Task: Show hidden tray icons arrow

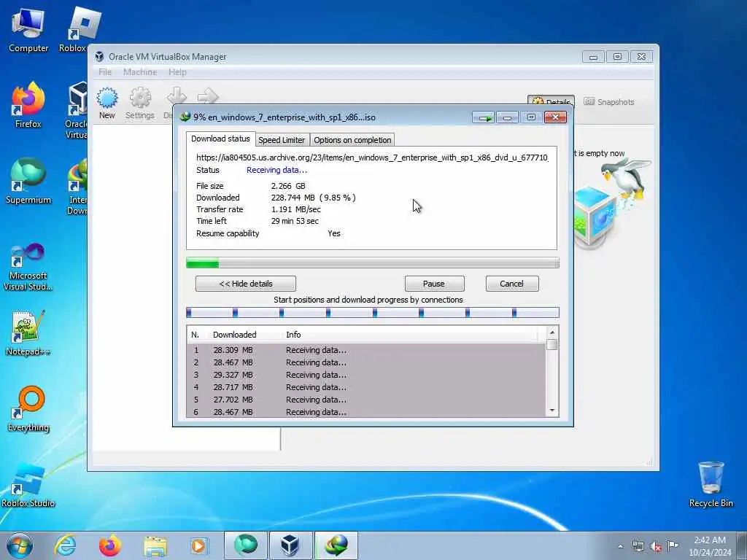Action: (x=620, y=547)
